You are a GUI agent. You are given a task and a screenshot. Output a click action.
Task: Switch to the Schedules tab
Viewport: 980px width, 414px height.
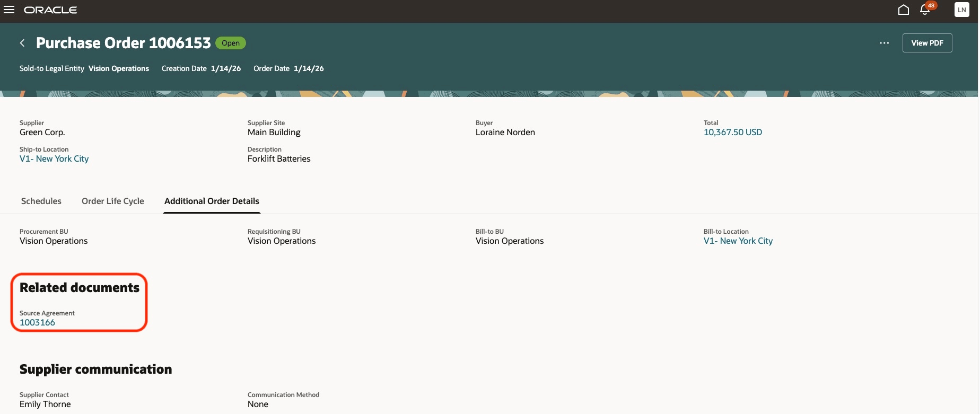[x=41, y=201]
